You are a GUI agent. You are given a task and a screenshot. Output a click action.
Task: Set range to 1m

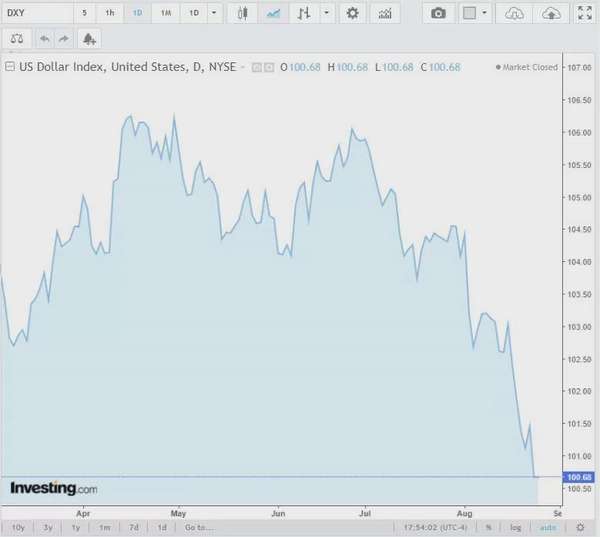(x=104, y=528)
